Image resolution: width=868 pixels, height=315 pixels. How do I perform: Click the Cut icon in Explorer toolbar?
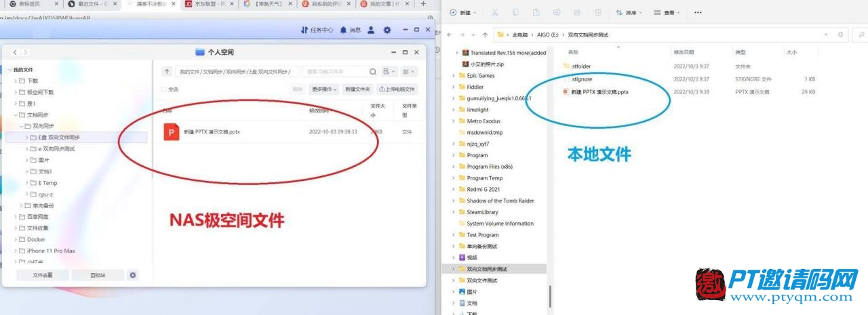tap(495, 12)
